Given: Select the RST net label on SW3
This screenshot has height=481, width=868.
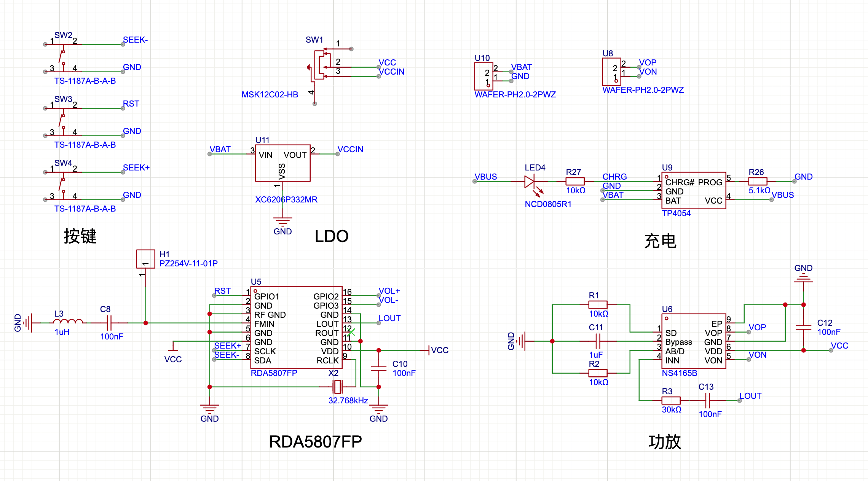Looking at the screenshot, I should point(131,104).
